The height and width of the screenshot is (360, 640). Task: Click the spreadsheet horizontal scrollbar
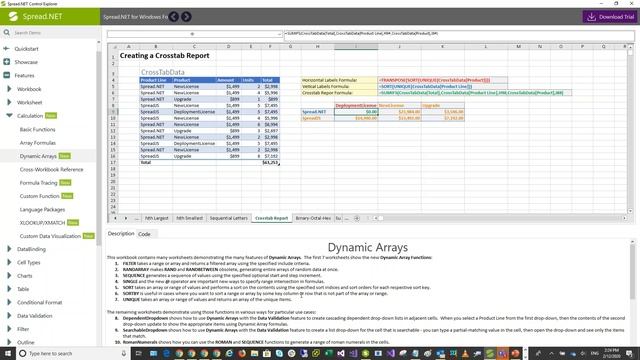point(500,218)
